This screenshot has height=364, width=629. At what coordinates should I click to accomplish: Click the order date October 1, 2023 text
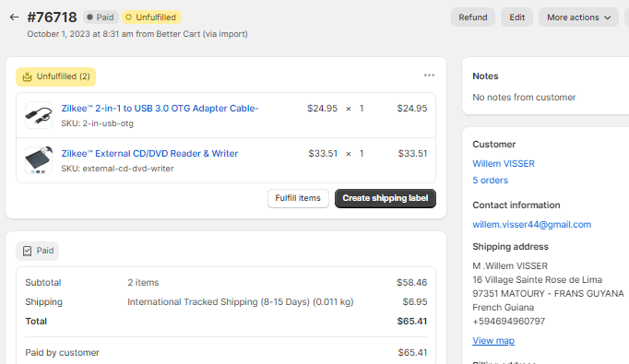coord(137,34)
